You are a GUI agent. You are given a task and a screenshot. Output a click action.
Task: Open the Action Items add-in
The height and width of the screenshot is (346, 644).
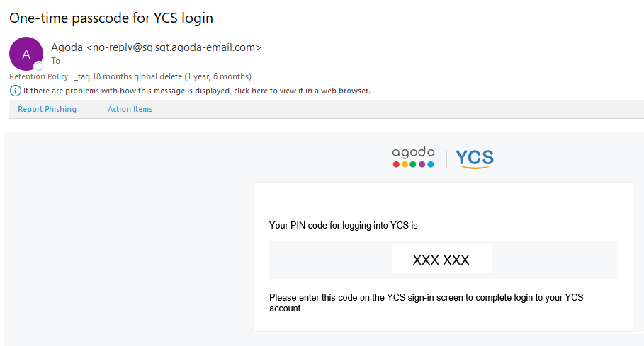(x=130, y=109)
